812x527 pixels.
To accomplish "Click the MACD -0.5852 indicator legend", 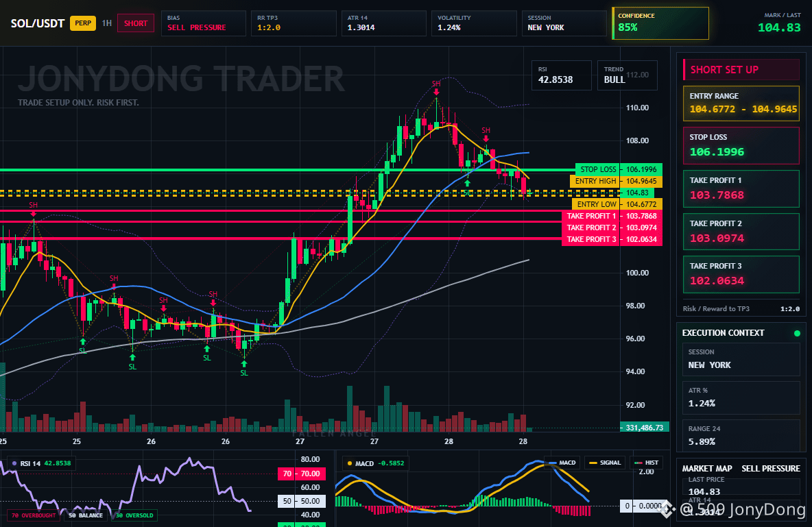I will pyautogui.click(x=376, y=463).
